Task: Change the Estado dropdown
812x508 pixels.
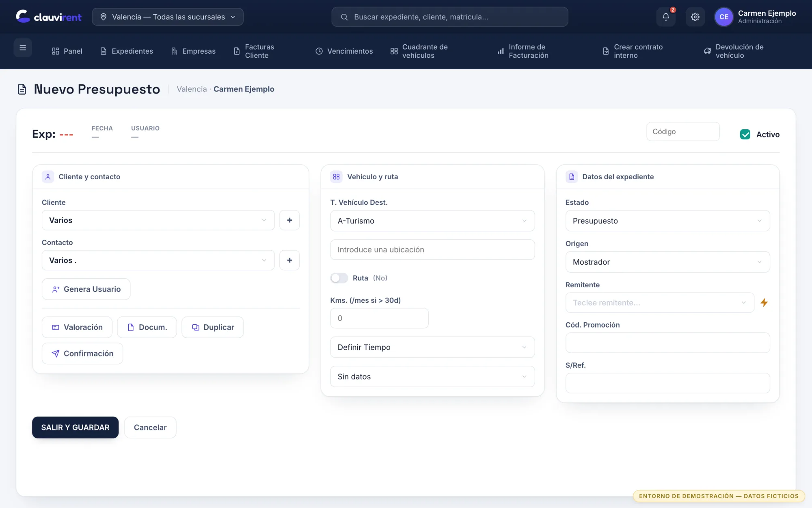Action: (667, 221)
